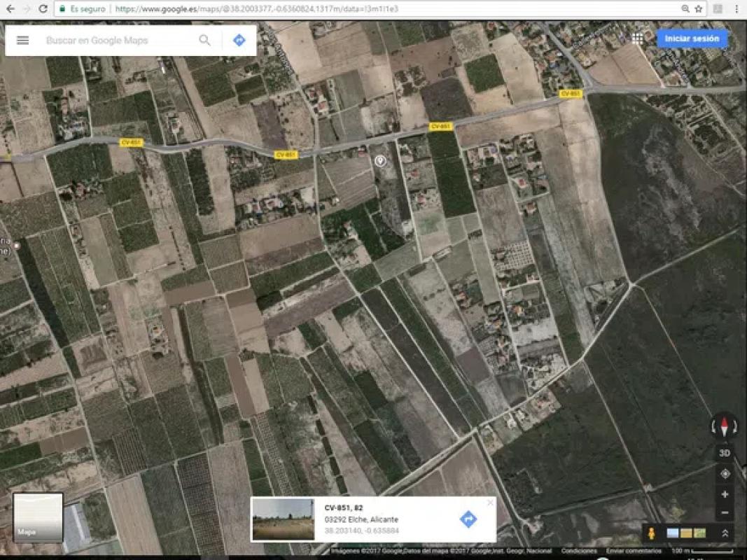Open the Google Maps hamburger menu
The image size is (747, 560).
coord(22,41)
